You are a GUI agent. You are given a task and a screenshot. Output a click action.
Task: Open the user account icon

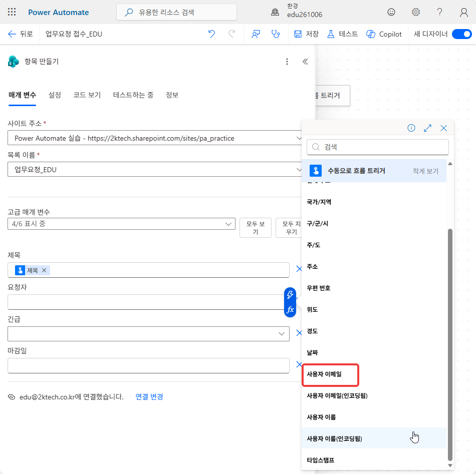463,12
